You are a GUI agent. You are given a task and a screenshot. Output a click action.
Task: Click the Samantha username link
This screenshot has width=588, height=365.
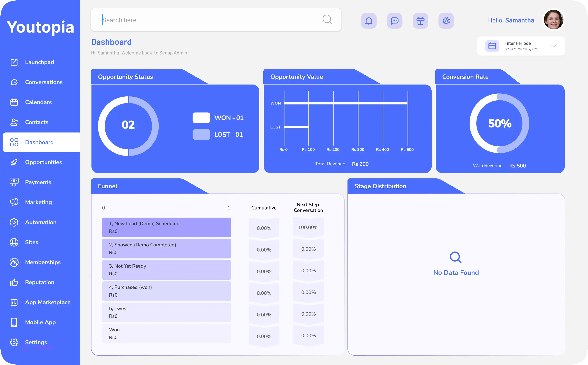519,20
